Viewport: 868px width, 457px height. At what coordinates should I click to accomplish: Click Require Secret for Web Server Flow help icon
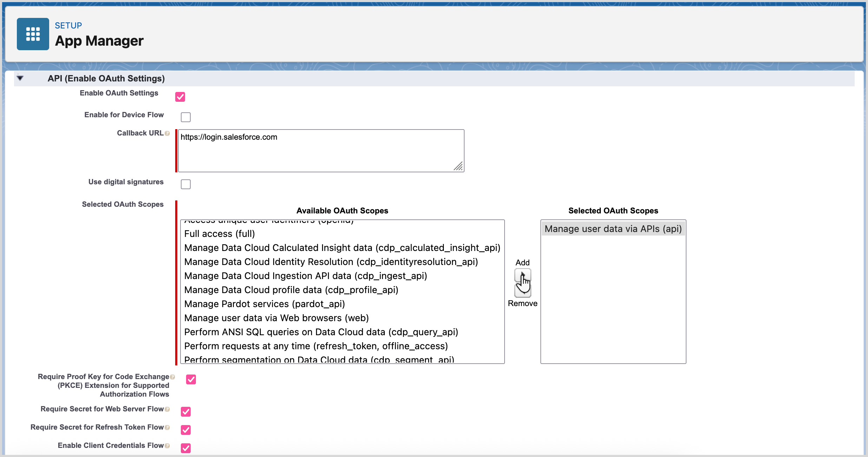click(167, 409)
